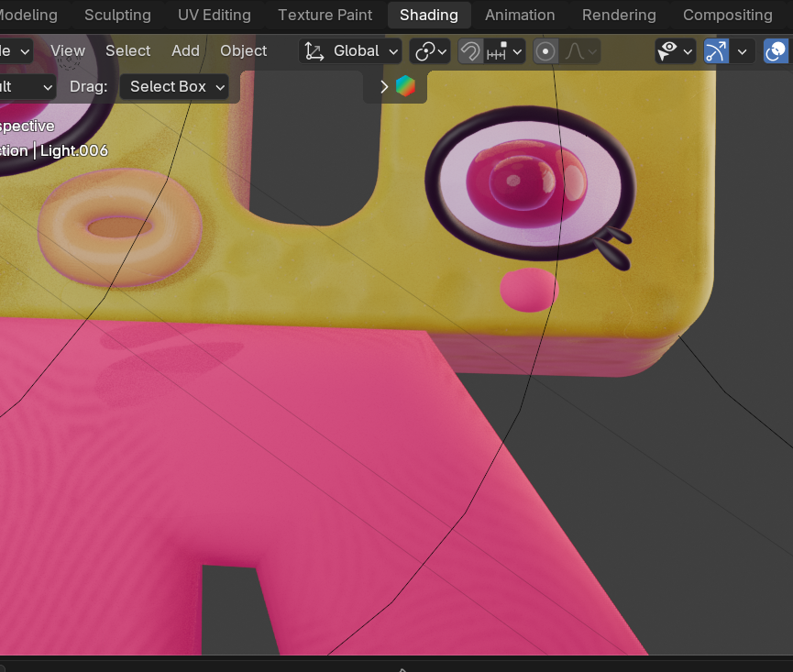Open the Texture Paint workspace tab
The height and width of the screenshot is (672, 793).
pyautogui.click(x=325, y=16)
